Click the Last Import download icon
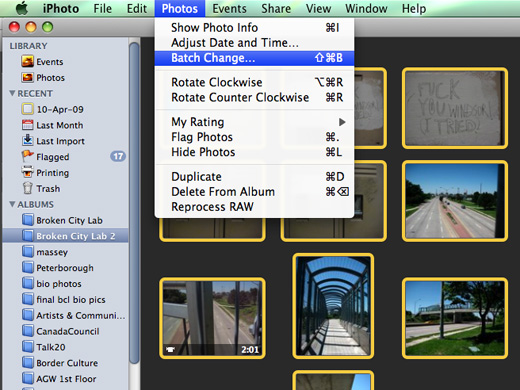This screenshot has width=520, height=390. [x=27, y=140]
